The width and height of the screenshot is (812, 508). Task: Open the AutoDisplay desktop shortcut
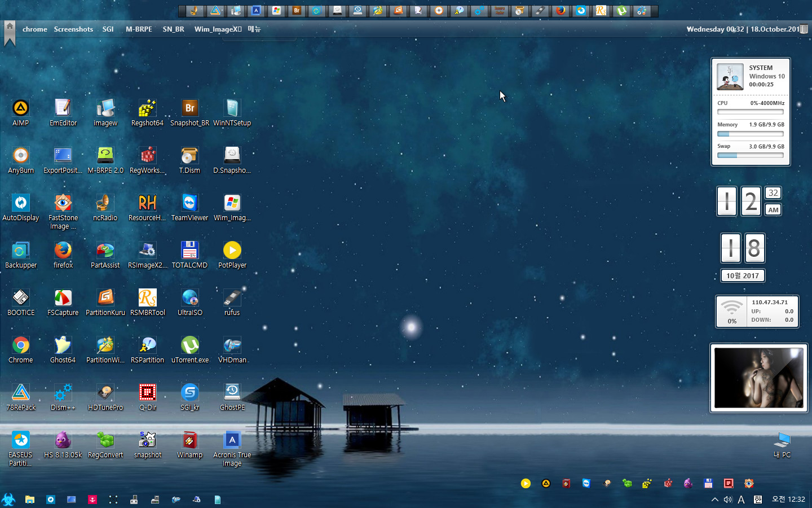(21, 207)
